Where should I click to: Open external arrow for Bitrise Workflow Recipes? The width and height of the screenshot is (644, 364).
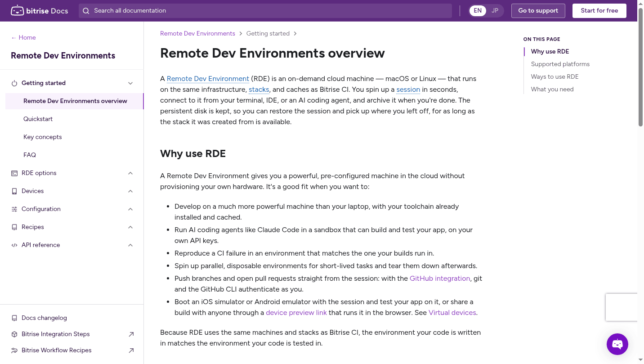pos(131,351)
